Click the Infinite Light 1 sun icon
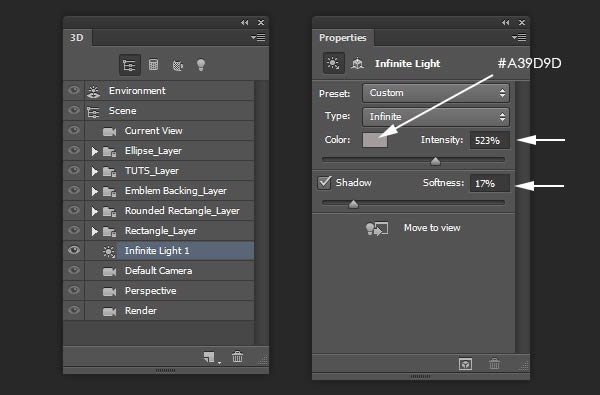This screenshot has height=395, width=600. coord(109,251)
